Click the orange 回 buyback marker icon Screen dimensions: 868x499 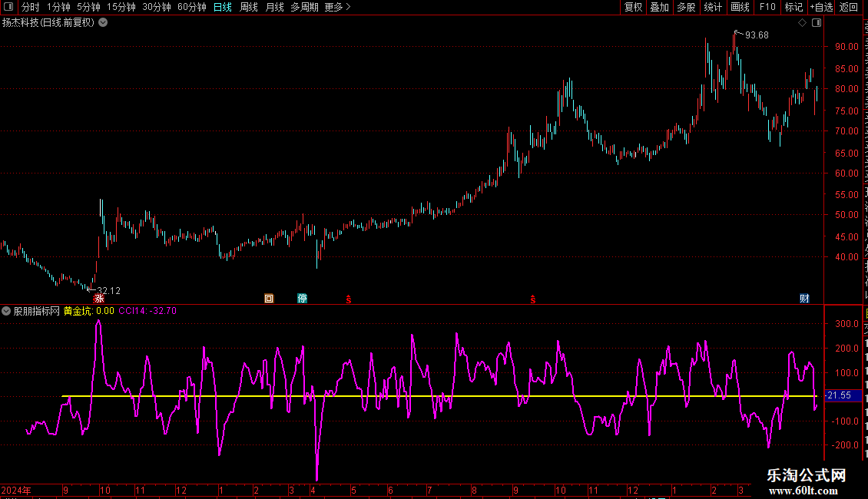[269, 299]
